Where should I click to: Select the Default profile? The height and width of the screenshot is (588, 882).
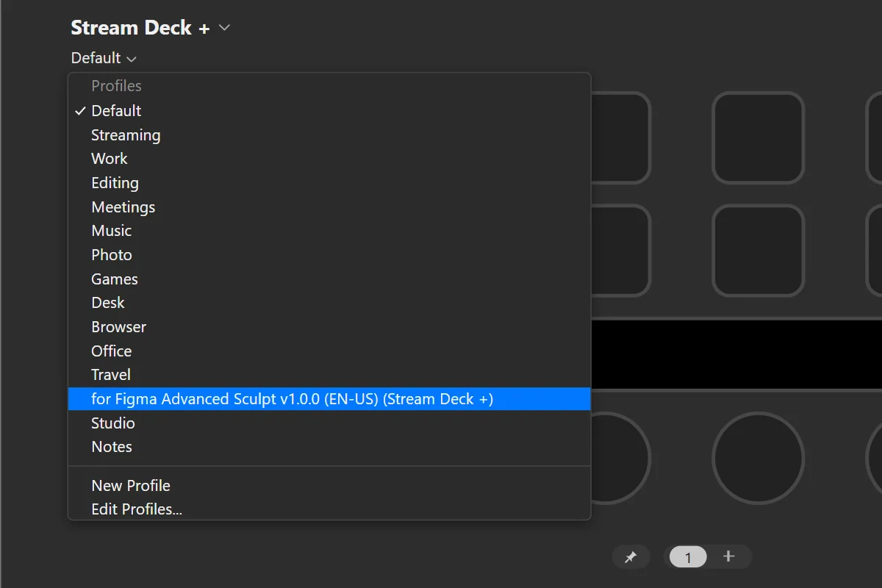tap(329, 111)
